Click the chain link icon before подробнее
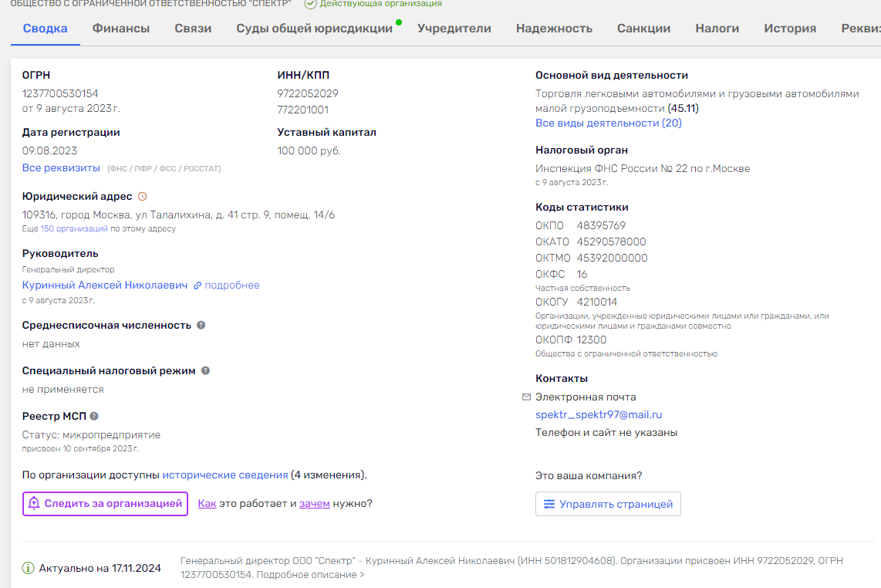 (197, 286)
